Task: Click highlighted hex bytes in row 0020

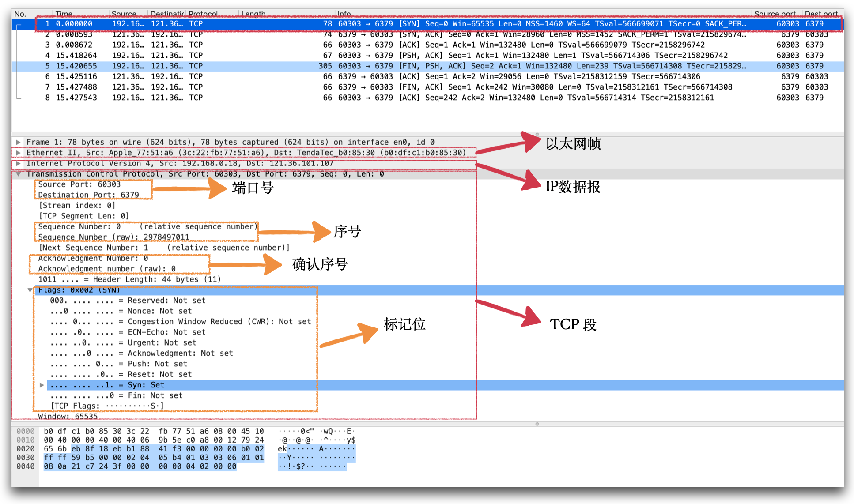Action: 168,449
